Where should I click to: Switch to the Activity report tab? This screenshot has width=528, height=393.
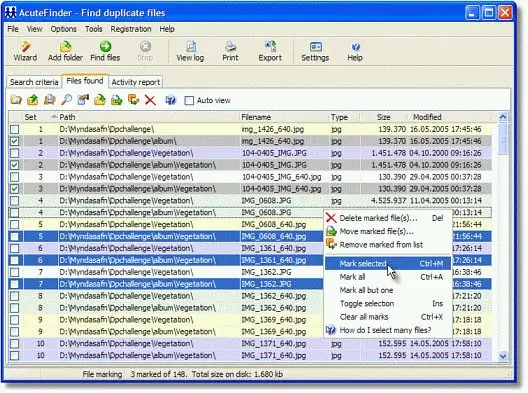[136, 82]
